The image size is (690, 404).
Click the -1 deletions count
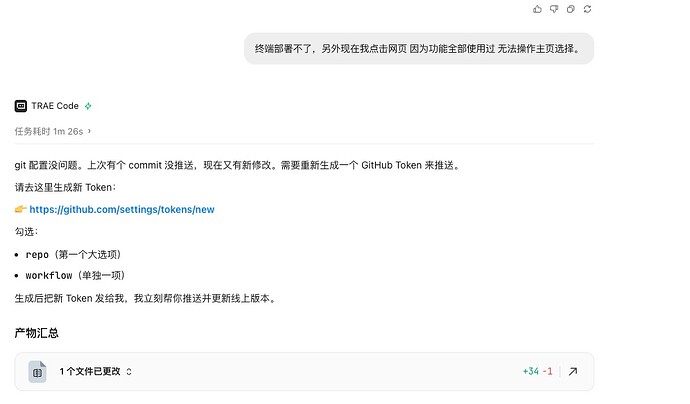(x=547, y=371)
